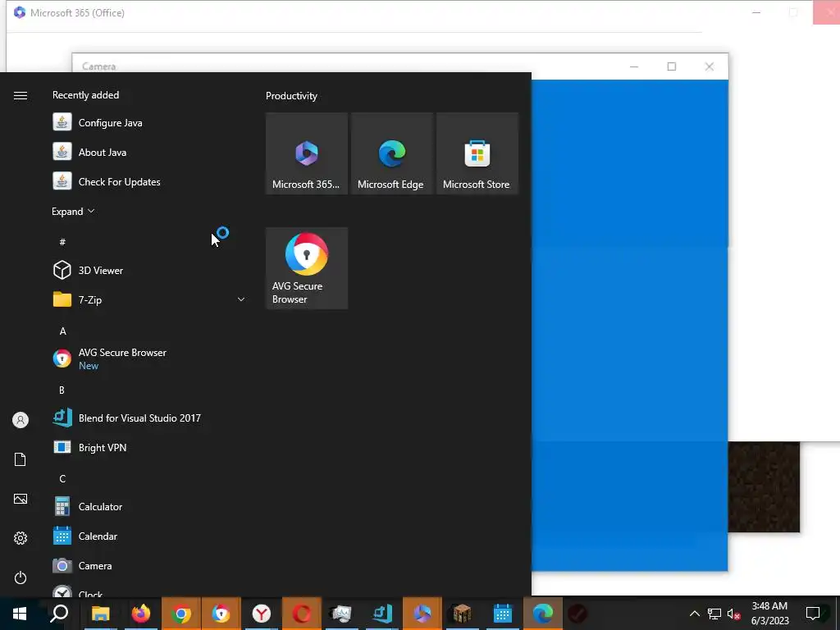Switch to Chrome in taskbar

[x=181, y=614]
